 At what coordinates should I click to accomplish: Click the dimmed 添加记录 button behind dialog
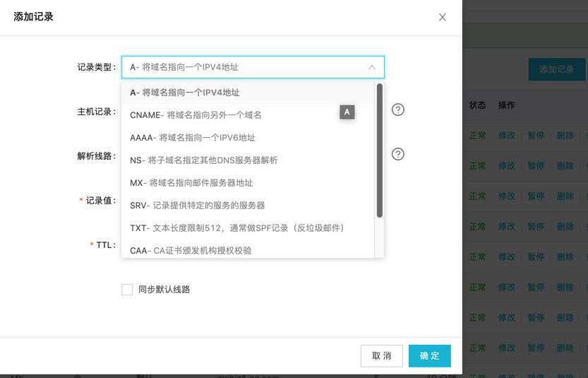pyautogui.click(x=557, y=69)
